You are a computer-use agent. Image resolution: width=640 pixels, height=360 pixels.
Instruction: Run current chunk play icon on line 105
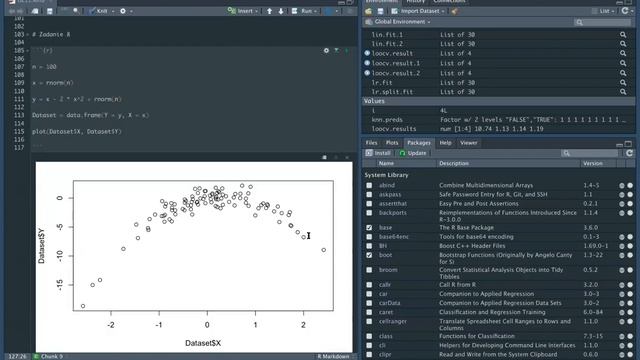click(347, 51)
